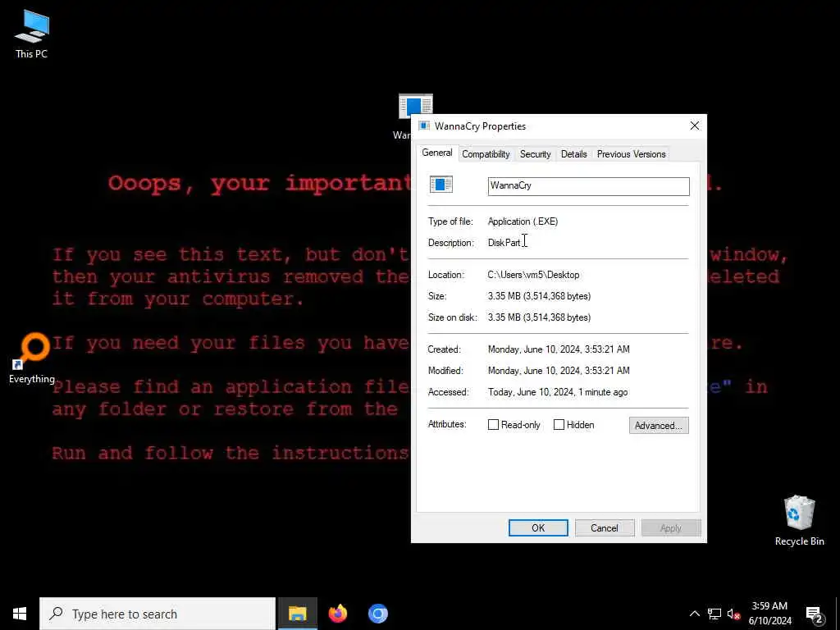840x630 pixels.
Task: Open Advanced attributes dialog
Action: tap(659, 426)
